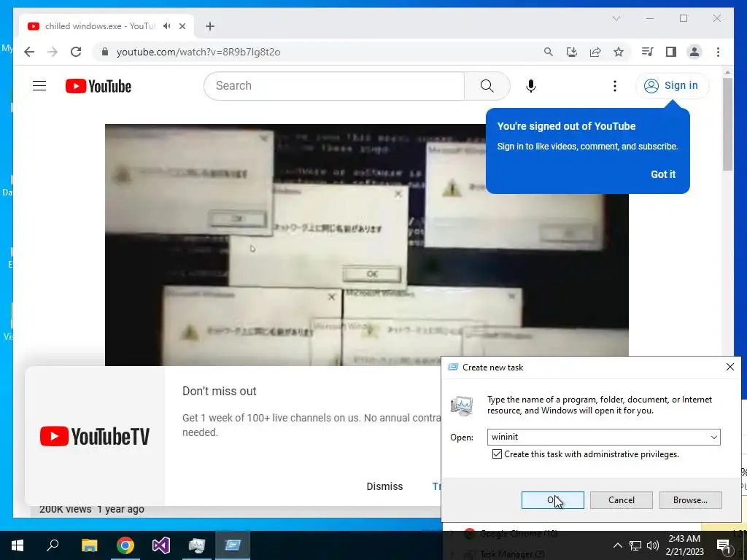
Task: Close the chilled windows.exe tab
Action: 182,26
